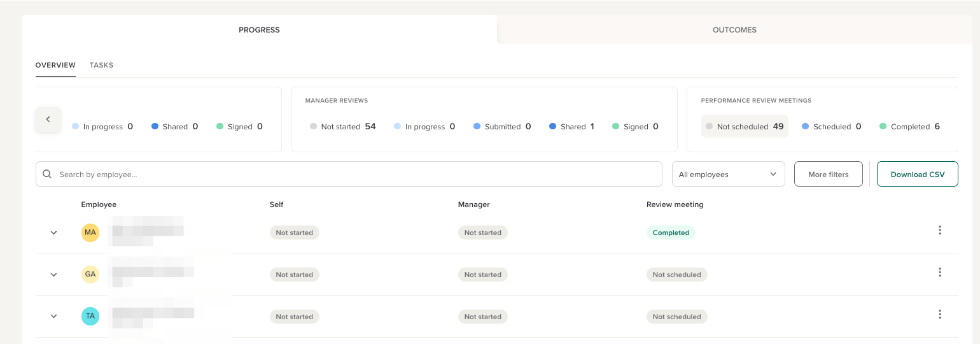Expand the TA employee row
This screenshot has width=980, height=344.
54,317
